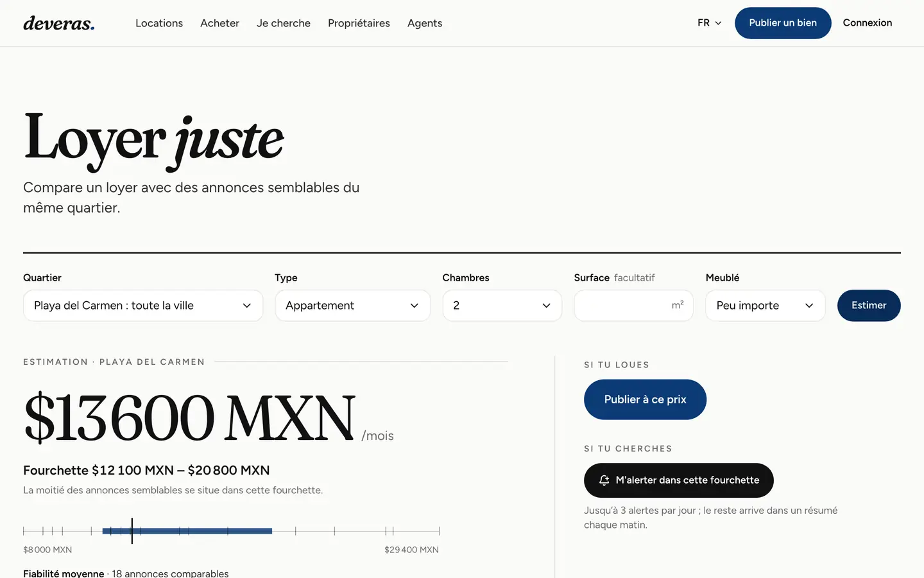The image size is (924, 578).
Task: Open the Connexion link
Action: pyautogui.click(x=868, y=23)
